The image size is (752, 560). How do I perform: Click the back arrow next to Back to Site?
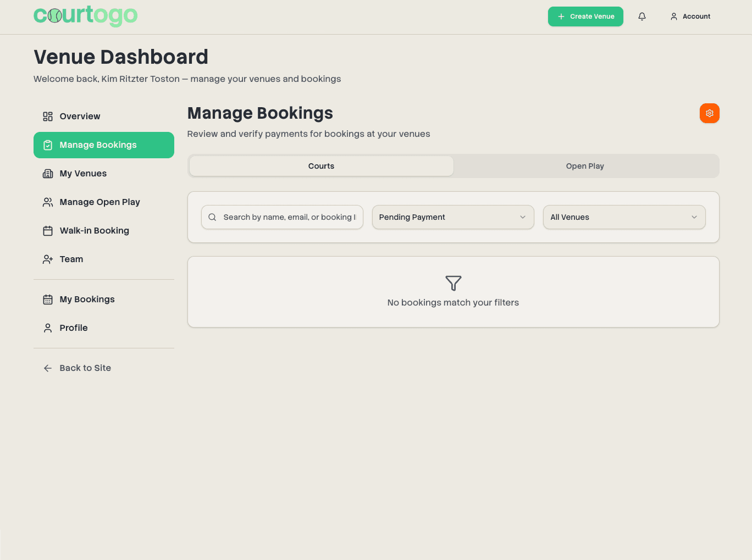(x=47, y=368)
